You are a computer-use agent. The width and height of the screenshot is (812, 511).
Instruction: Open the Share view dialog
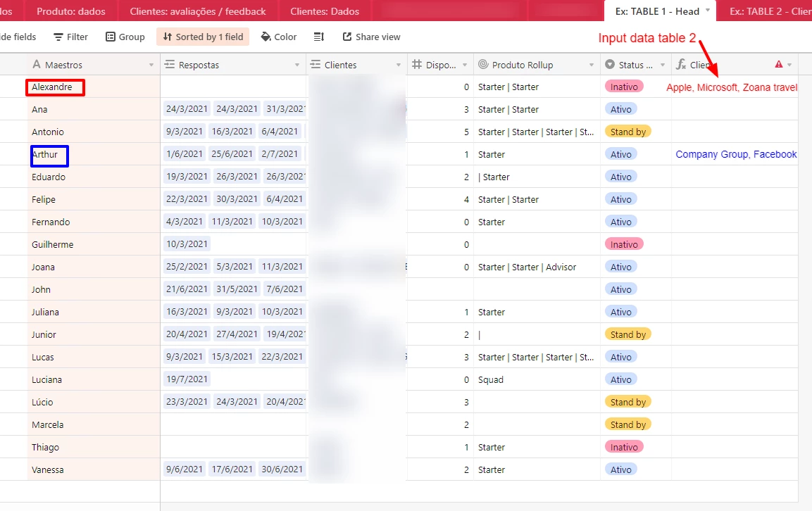pos(371,37)
